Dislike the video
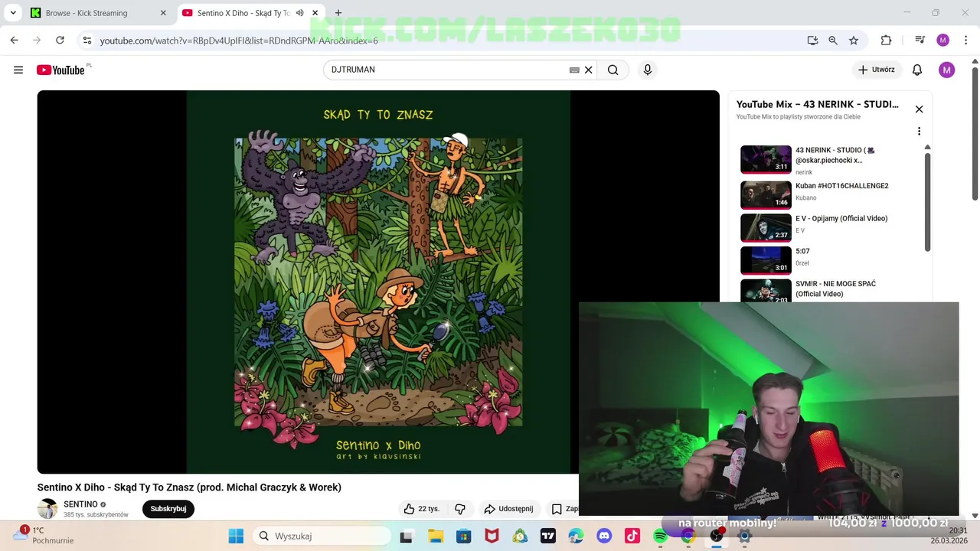The image size is (980, 551). pos(460,509)
